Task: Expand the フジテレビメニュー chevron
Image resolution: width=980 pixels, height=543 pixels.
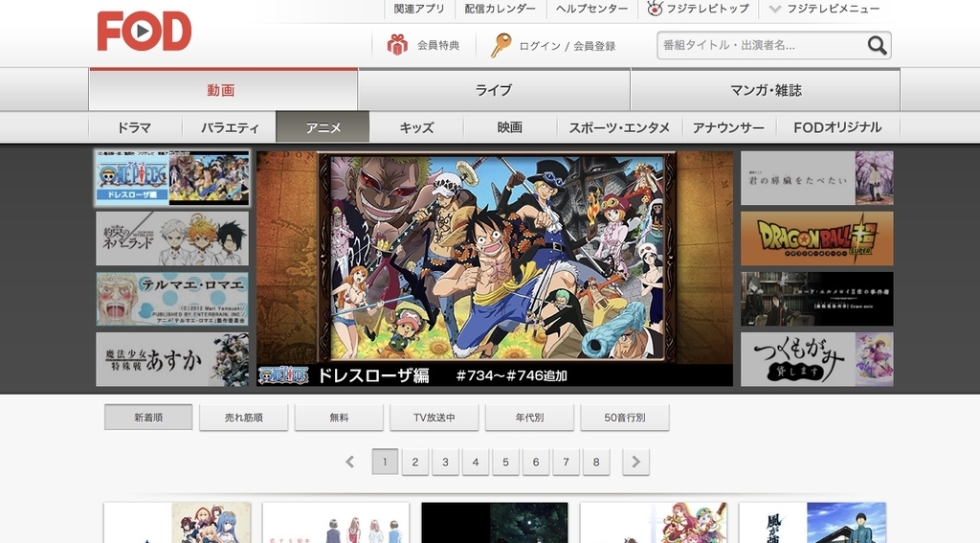Action: click(x=775, y=9)
